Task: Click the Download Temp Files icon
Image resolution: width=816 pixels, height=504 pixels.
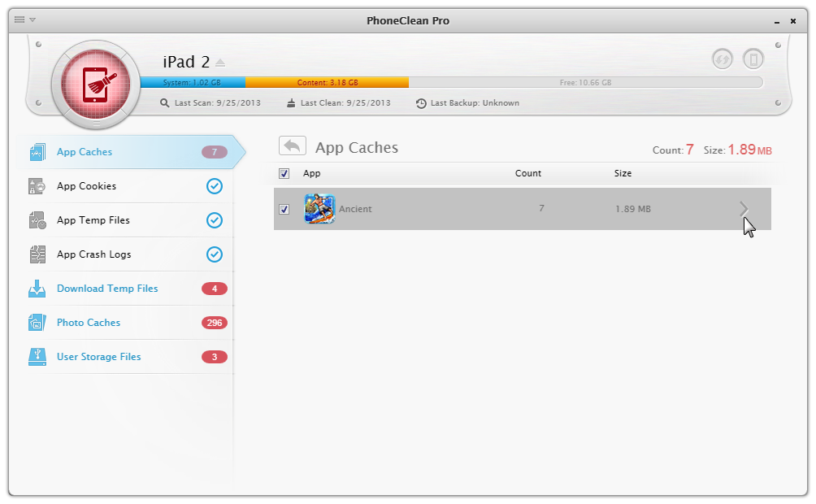Action: click(37, 289)
